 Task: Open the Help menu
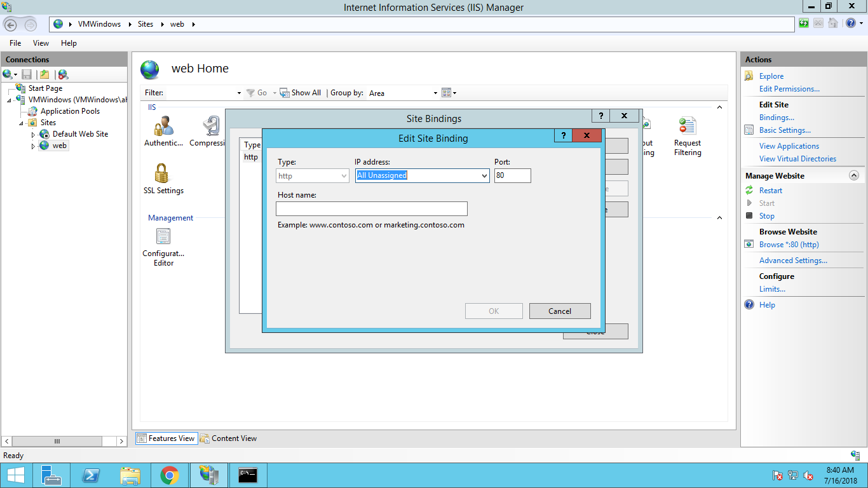click(69, 43)
